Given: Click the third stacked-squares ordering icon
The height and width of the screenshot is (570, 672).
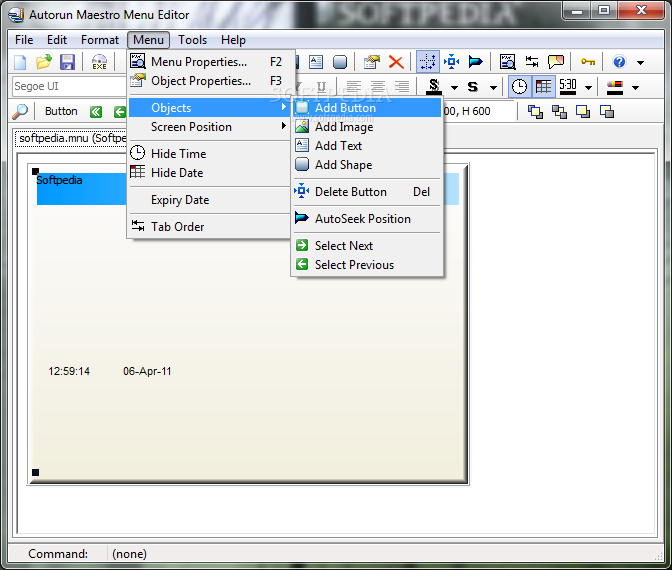Looking at the screenshot, I should [583, 112].
